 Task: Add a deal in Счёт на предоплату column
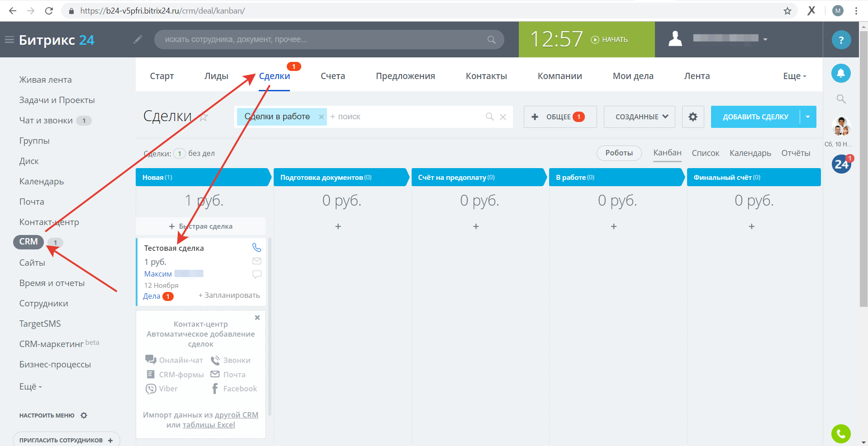(476, 226)
